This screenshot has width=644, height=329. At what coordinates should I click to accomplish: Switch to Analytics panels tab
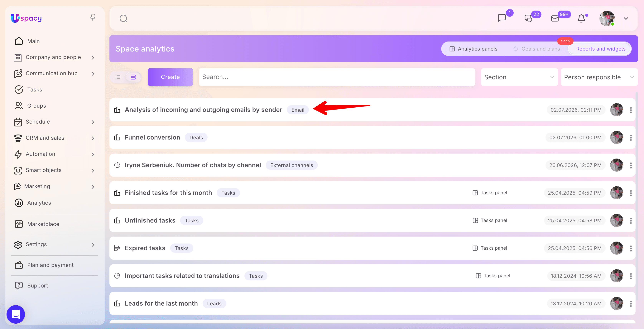coord(473,49)
